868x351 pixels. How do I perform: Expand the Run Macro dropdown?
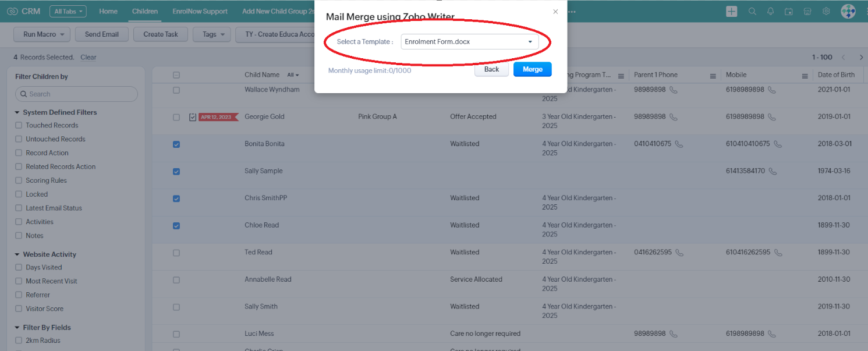tap(42, 34)
